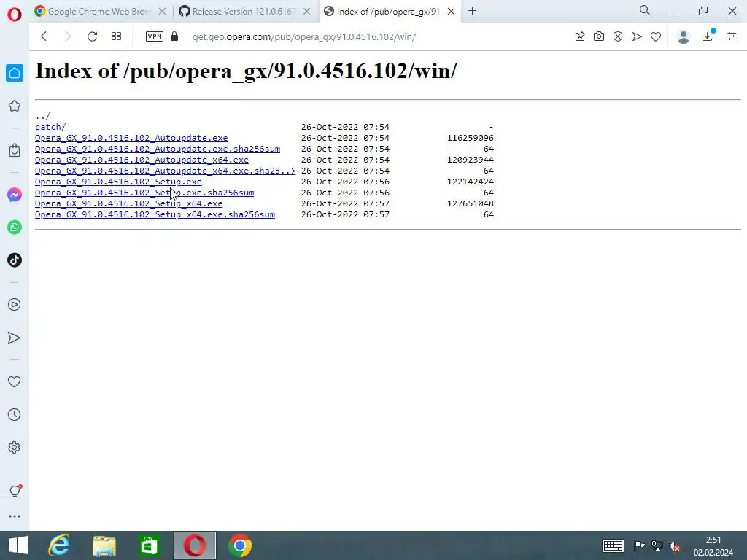Click file size 116259096

click(471, 138)
